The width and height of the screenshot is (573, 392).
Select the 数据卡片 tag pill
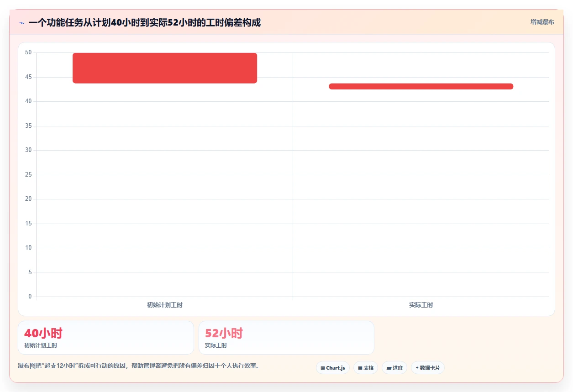(x=428, y=368)
